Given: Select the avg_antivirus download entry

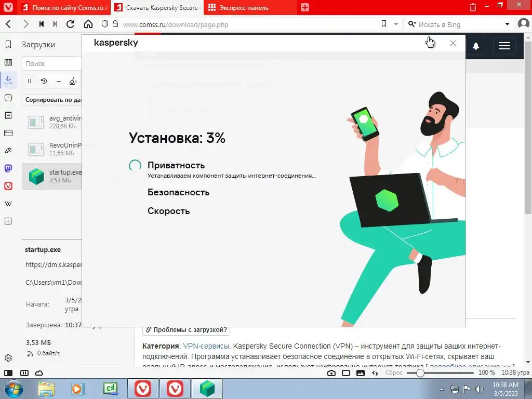Looking at the screenshot, I should coord(52,122).
